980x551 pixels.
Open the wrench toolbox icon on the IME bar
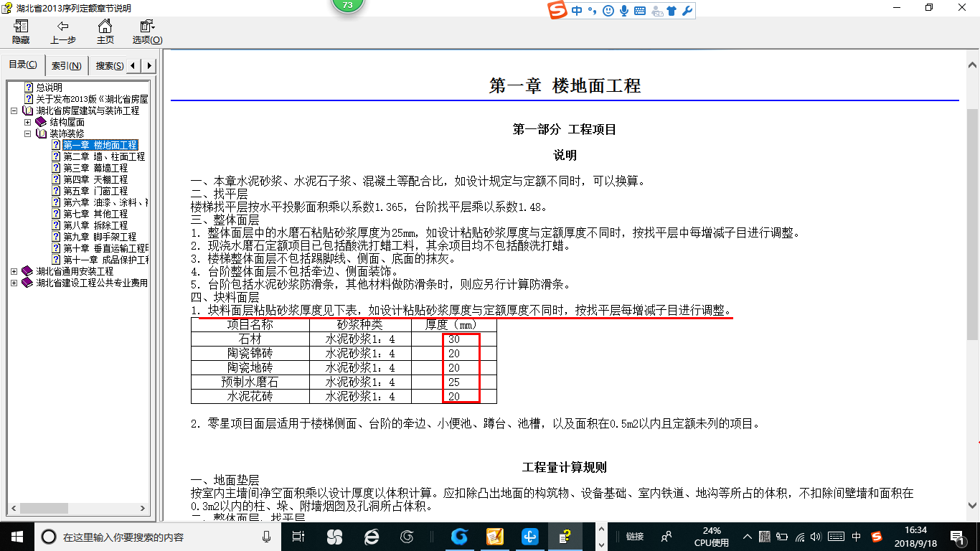[x=687, y=11]
